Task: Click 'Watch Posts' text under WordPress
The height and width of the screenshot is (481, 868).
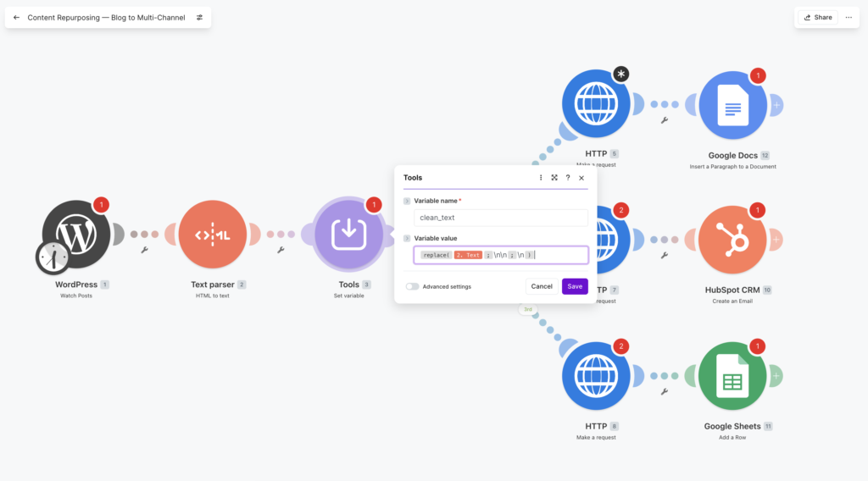Action: point(76,296)
